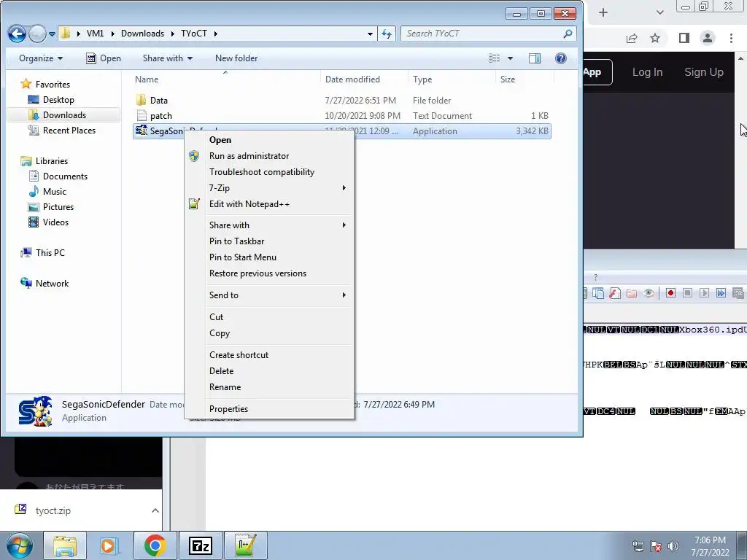
Task: Select the patch text document
Action: click(x=342, y=116)
